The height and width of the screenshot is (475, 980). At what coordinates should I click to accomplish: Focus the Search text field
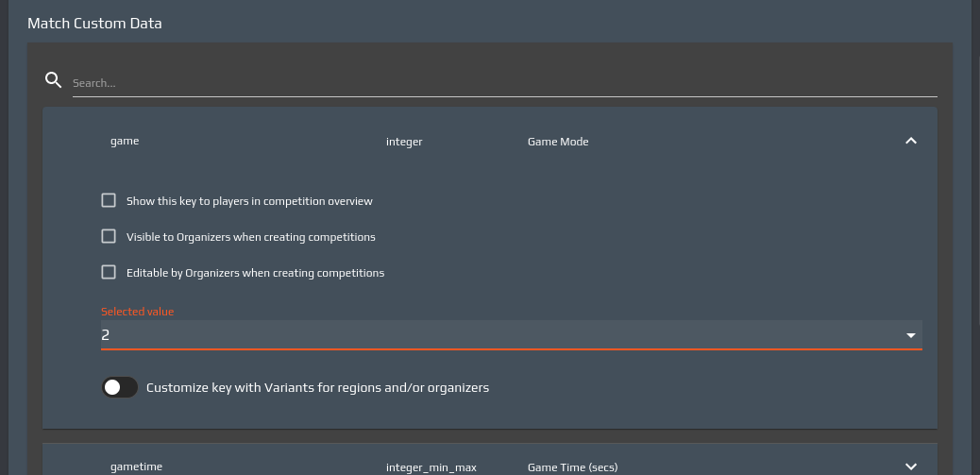[504, 83]
